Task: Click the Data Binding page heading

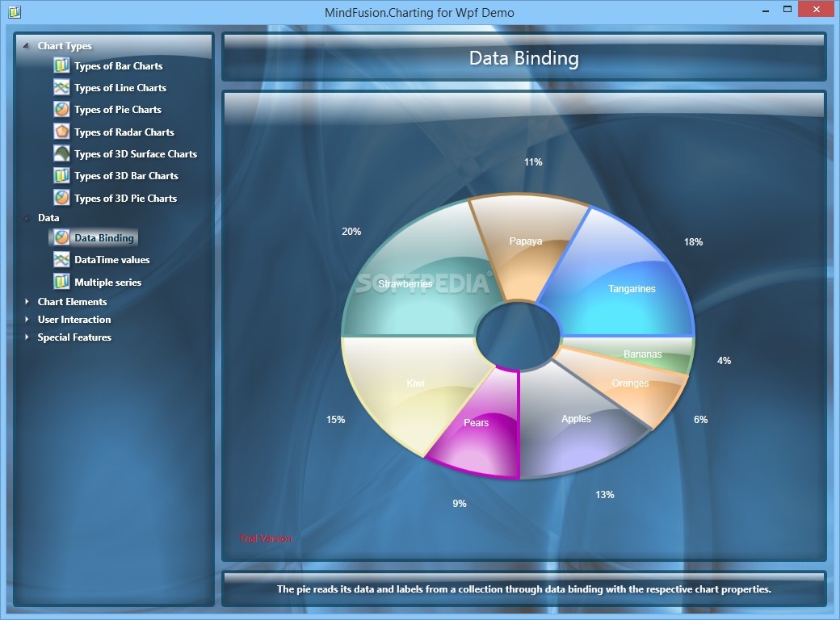Action: 524,58
